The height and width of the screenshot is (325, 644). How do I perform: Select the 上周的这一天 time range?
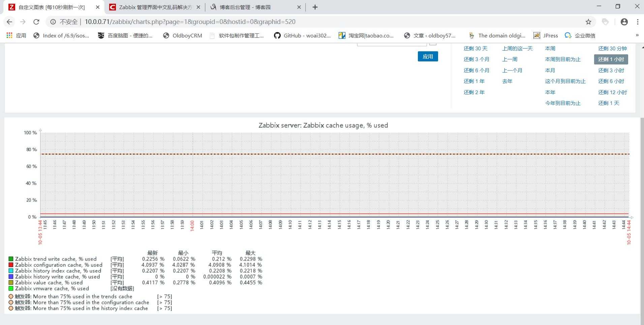point(517,49)
